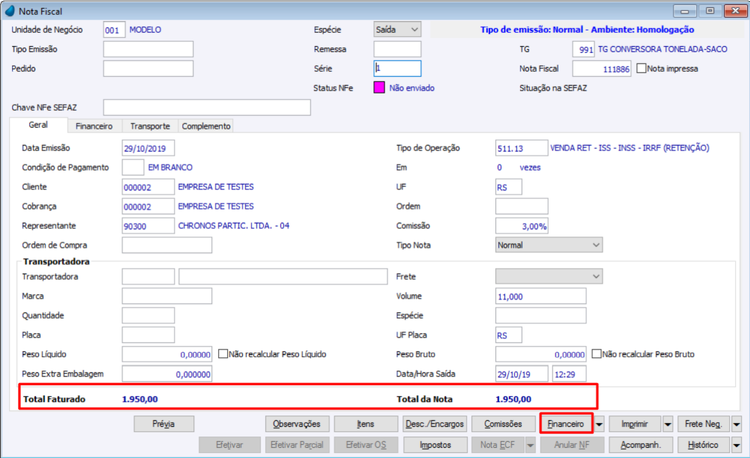Open the Financeiro tab
Viewport: 750px width, 458px height.
click(x=94, y=126)
